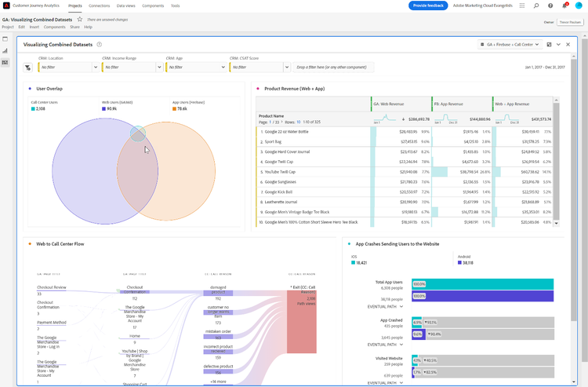Open search with the magnifier icon

[536, 5]
